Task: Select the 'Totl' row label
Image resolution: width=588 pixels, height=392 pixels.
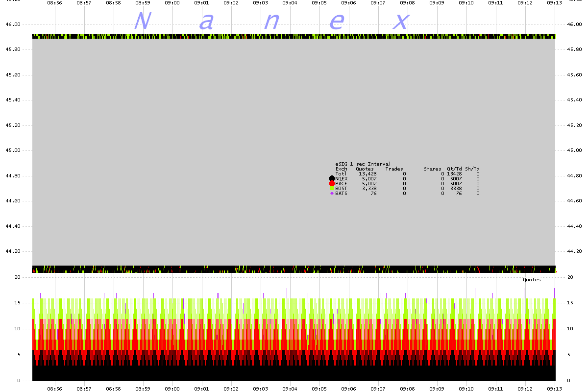Action: tap(341, 173)
